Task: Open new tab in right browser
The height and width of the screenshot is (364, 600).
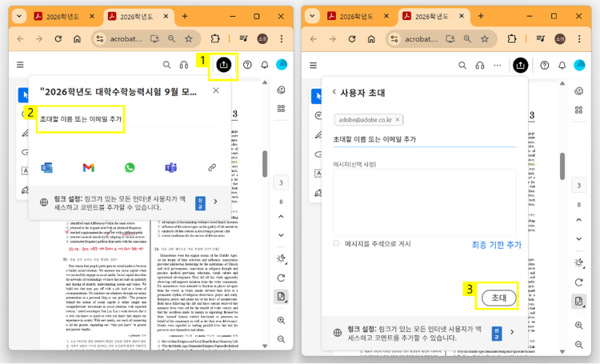Action: coord(481,16)
